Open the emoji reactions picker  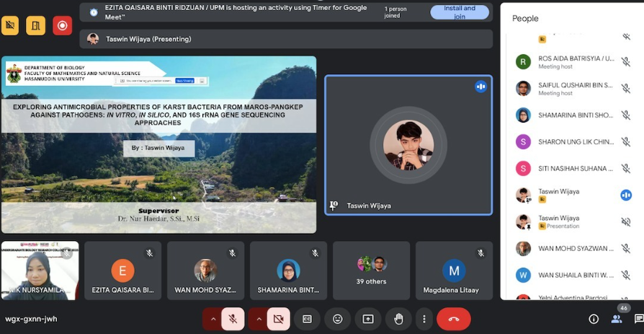pos(338,319)
